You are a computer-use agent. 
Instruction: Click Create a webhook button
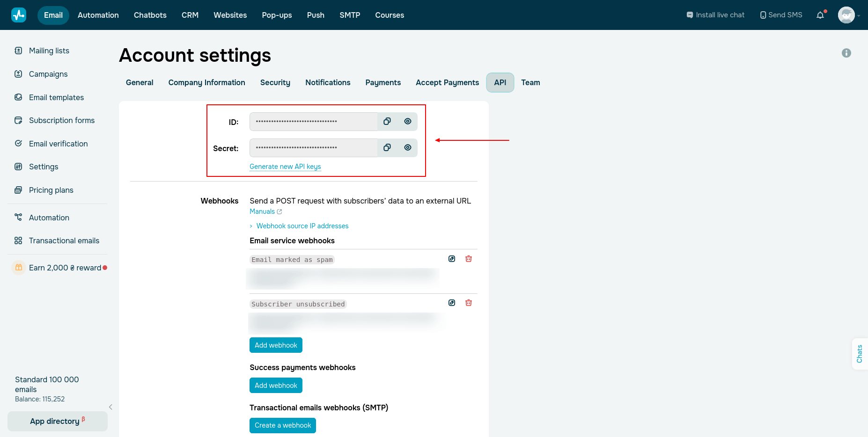283,425
